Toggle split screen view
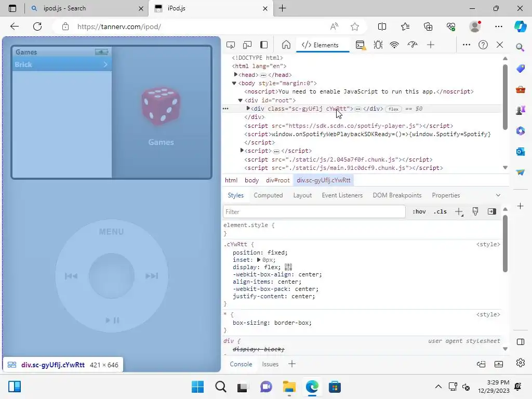Screen dimensions: 532x399 pos(382,26)
